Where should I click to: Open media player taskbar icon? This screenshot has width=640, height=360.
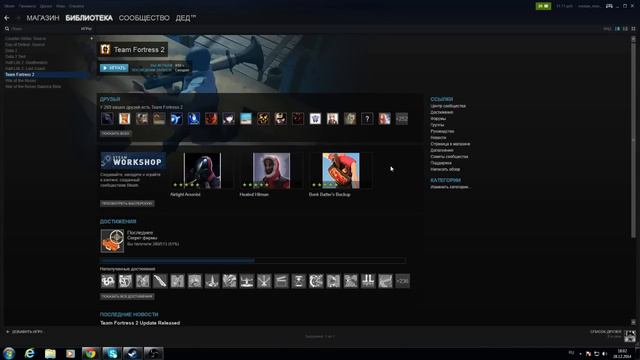pos(71,353)
